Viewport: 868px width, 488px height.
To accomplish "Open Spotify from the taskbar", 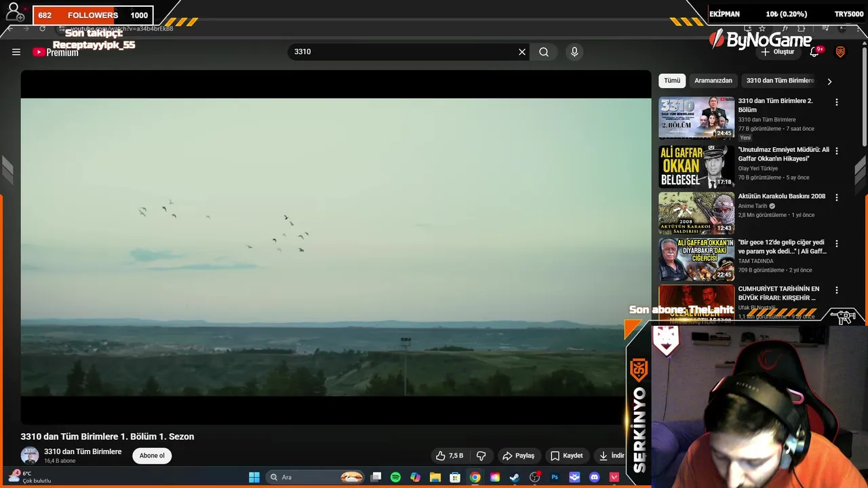I will (395, 477).
